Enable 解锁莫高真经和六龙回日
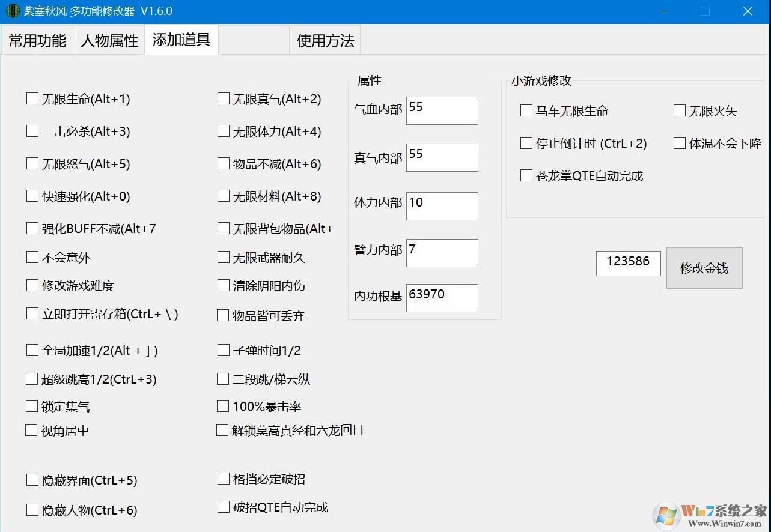771x532 pixels. click(223, 430)
